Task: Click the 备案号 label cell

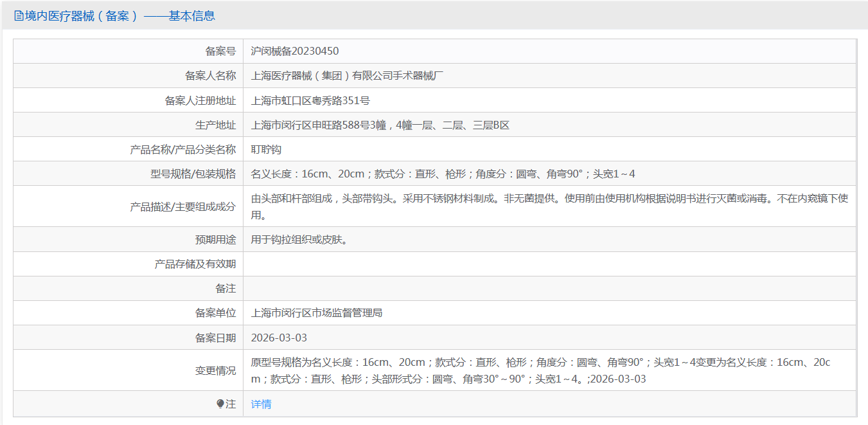Action: click(x=128, y=51)
